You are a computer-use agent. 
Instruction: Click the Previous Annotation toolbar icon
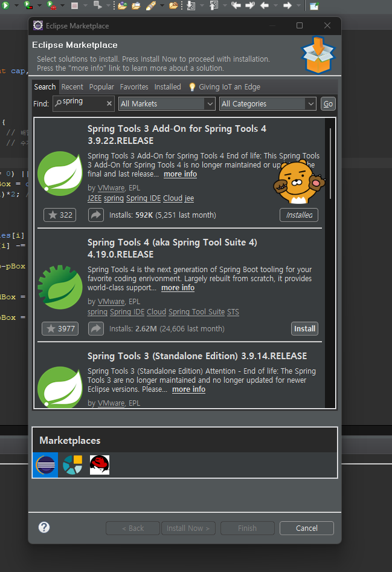[x=214, y=5]
